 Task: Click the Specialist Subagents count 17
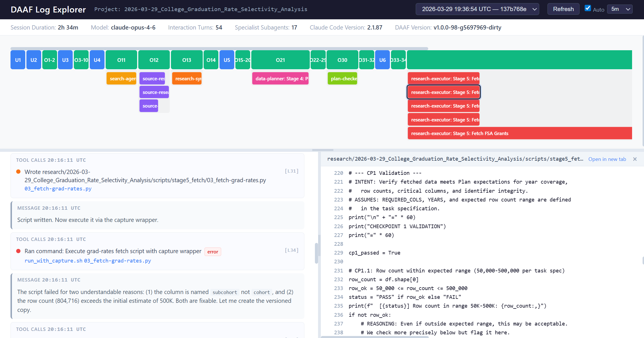[294, 28]
